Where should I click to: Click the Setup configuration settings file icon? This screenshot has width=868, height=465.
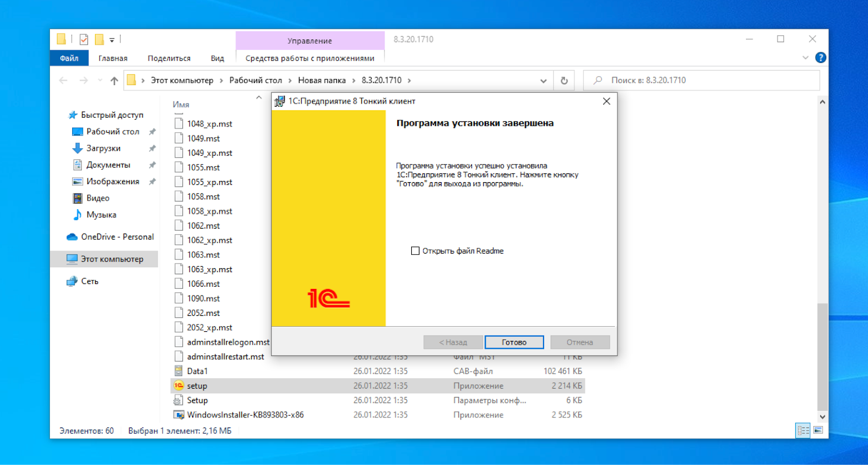pyautogui.click(x=178, y=401)
